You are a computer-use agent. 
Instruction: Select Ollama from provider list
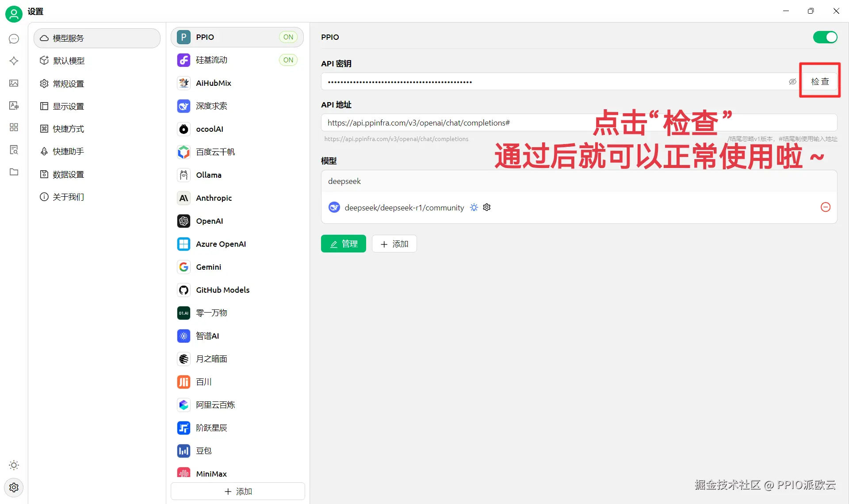tap(208, 175)
